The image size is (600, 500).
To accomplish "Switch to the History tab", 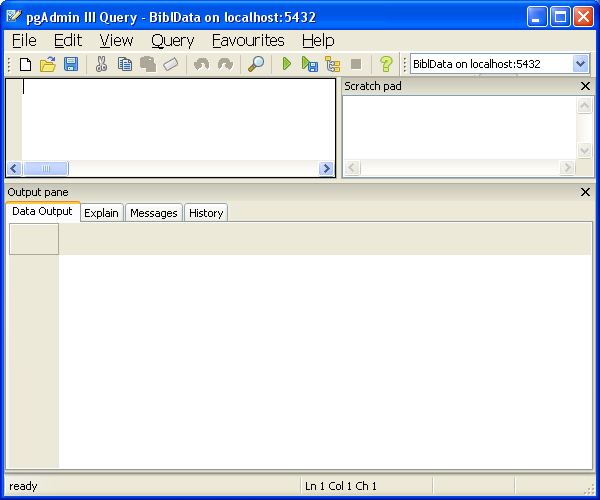I will coord(206,213).
